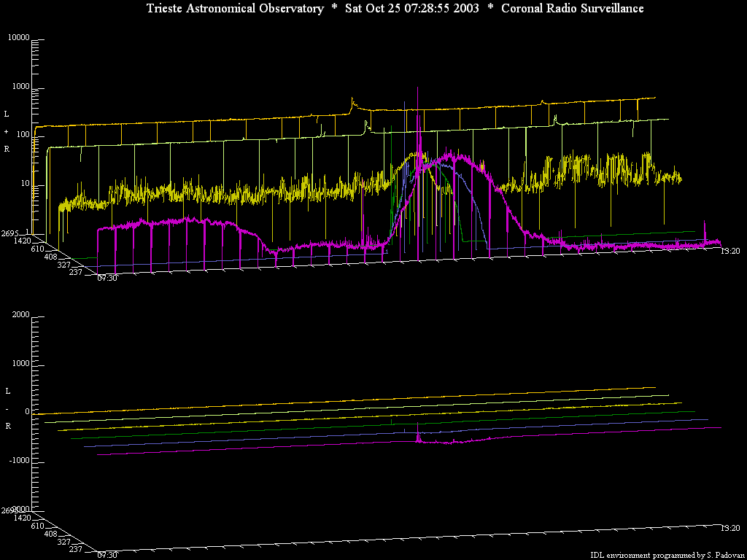Select the "237" frequency label in L+R plot
Image resolution: width=747 pixels, height=560 pixels.
76,272
